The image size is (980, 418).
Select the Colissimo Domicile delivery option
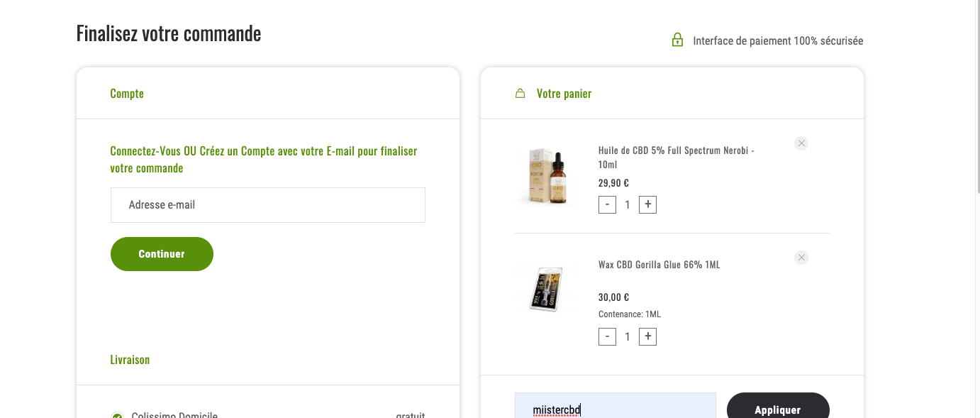[117, 416]
